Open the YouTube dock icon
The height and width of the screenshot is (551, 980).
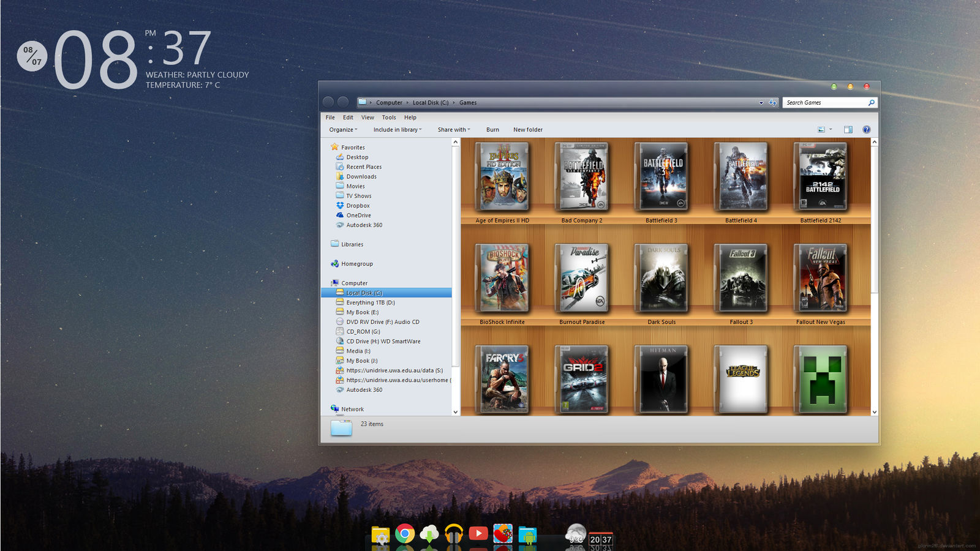[x=478, y=534]
